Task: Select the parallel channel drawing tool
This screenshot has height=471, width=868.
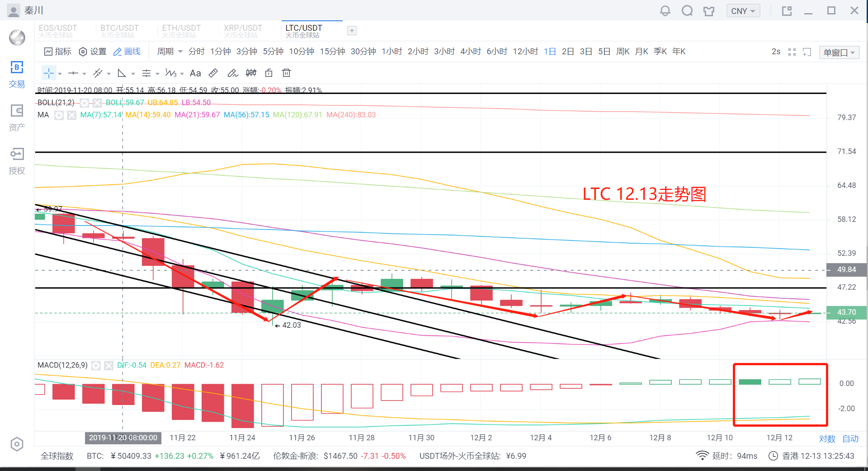Action: pos(98,73)
